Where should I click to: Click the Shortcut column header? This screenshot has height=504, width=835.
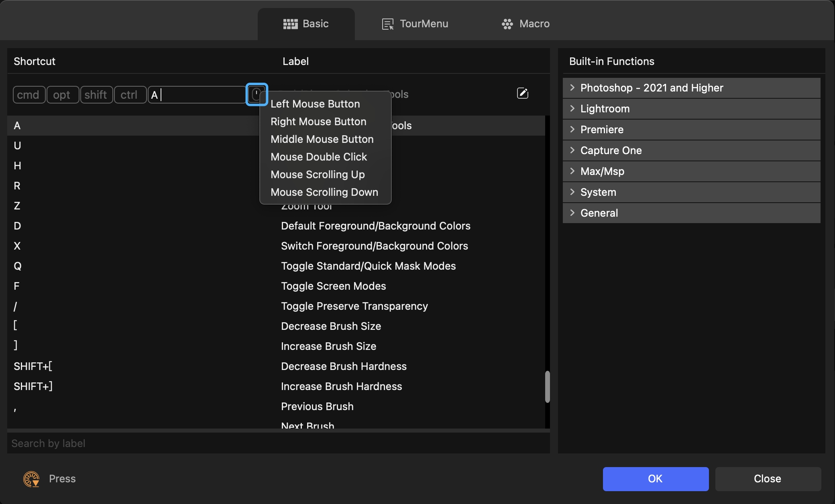pyautogui.click(x=35, y=61)
